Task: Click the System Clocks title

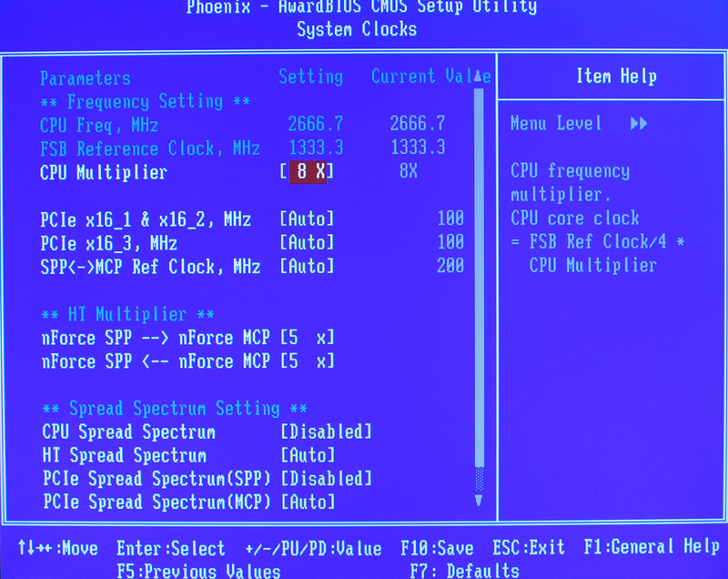Action: [x=357, y=29]
